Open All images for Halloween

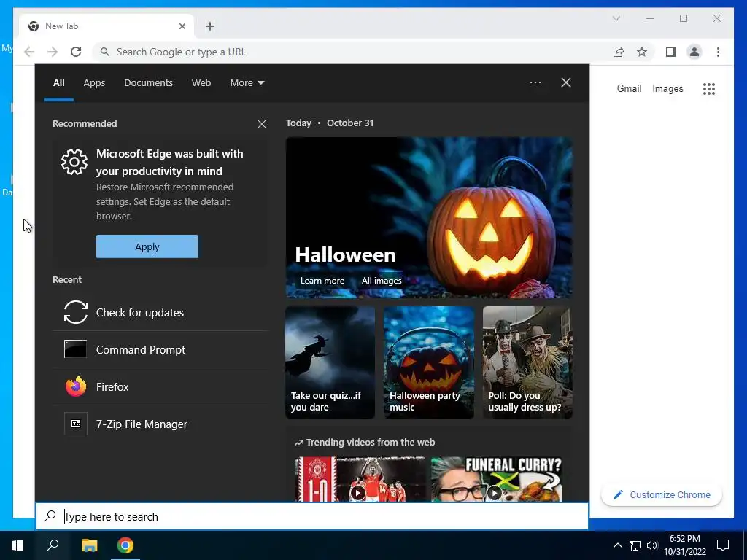381,281
